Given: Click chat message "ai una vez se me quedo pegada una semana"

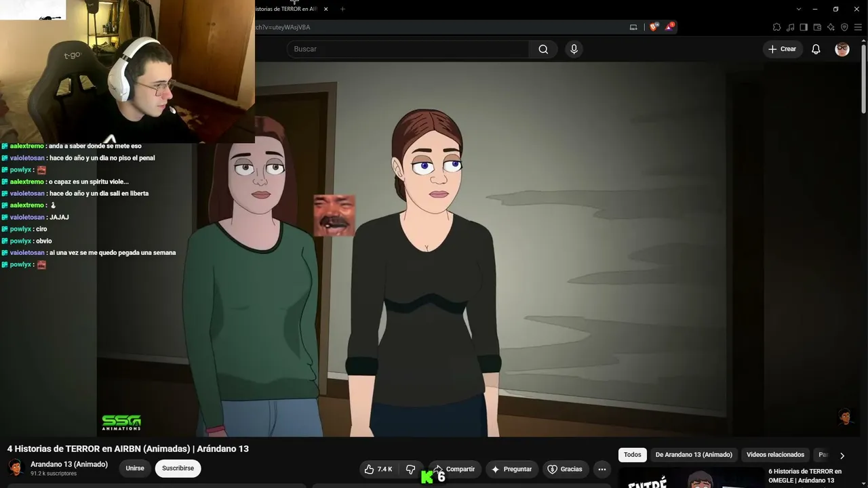Looking at the screenshot, I should pos(113,253).
